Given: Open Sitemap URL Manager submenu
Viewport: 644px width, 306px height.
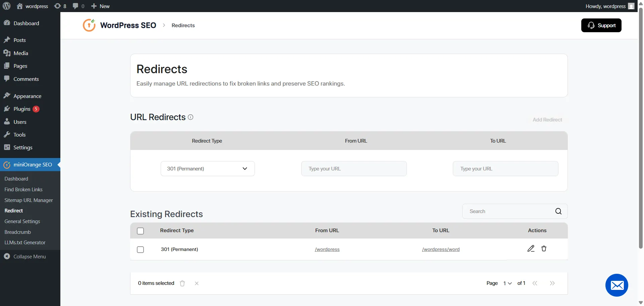Looking at the screenshot, I should [29, 200].
